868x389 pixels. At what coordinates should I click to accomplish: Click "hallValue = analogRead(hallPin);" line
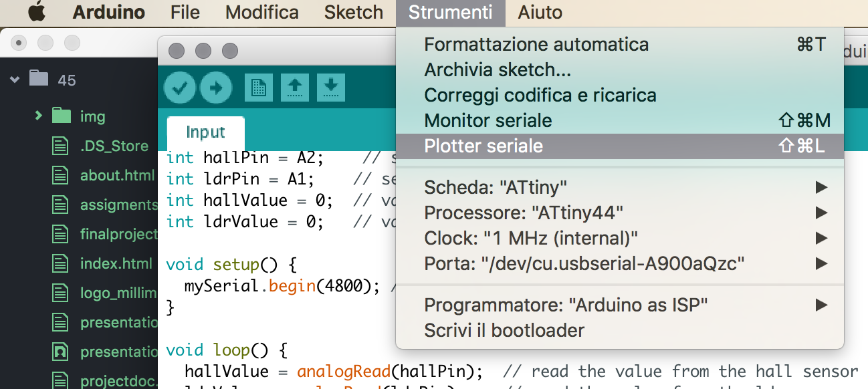[x=334, y=371]
